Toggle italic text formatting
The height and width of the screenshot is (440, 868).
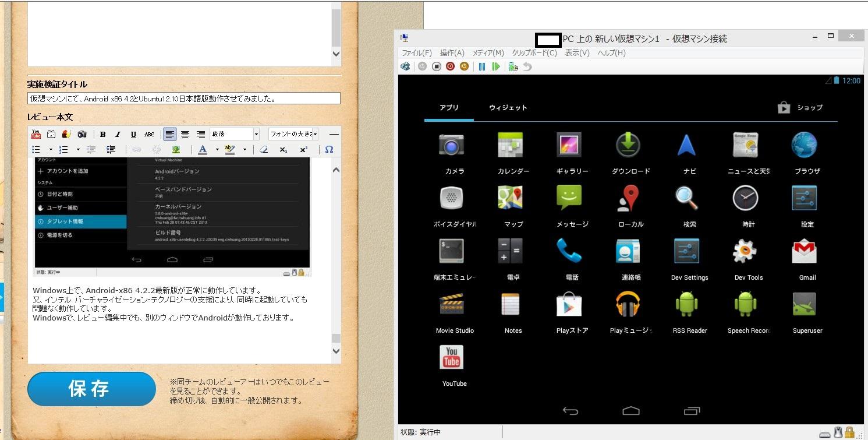click(118, 134)
